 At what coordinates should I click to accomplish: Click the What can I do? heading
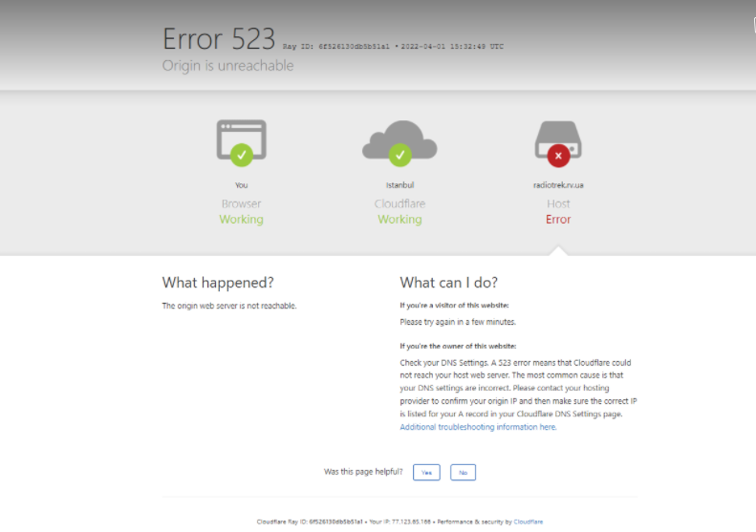[x=448, y=283]
